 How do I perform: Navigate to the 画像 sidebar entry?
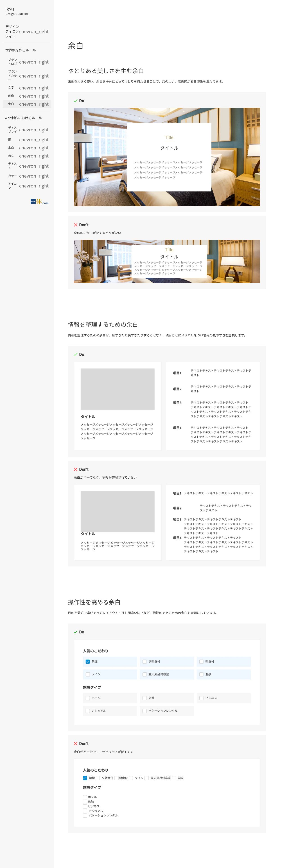27,96
